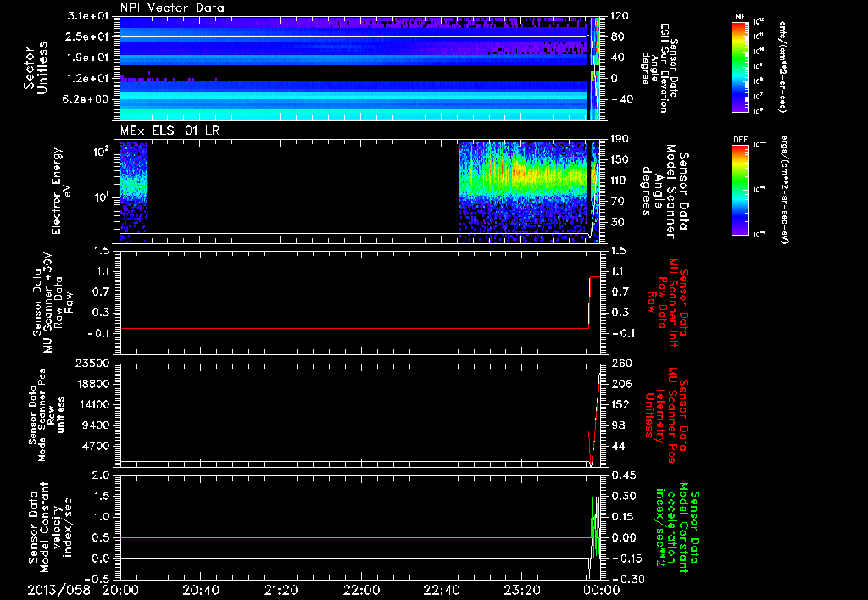Click the "21:20" time tick label
The height and width of the screenshot is (600, 868).
point(281,590)
